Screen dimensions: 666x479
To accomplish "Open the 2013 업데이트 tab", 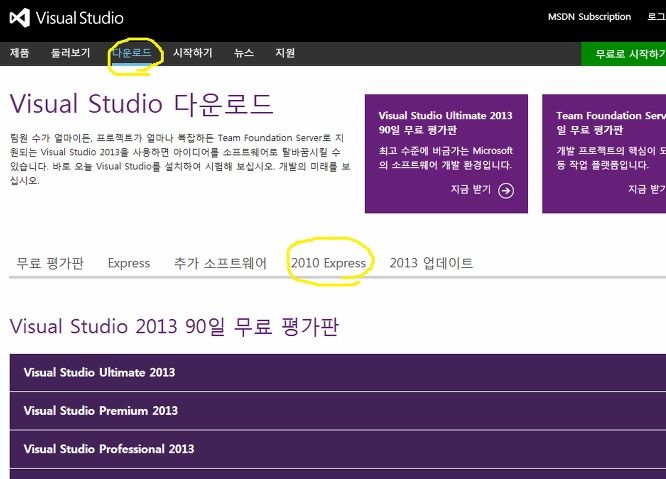I will coord(431,263).
